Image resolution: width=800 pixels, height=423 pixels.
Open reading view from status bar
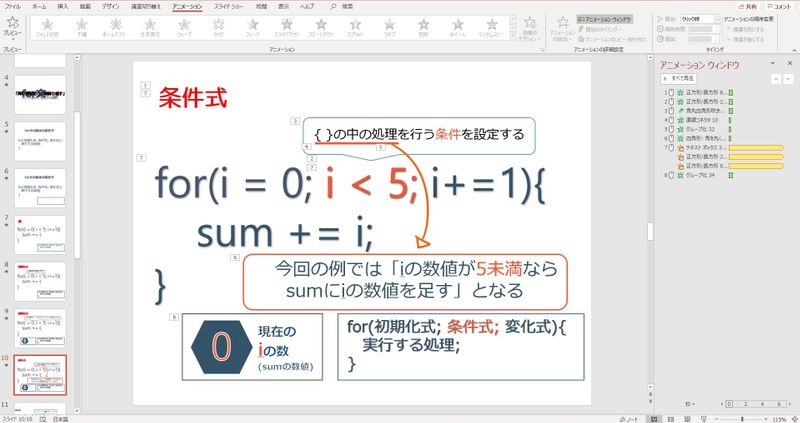click(x=687, y=418)
